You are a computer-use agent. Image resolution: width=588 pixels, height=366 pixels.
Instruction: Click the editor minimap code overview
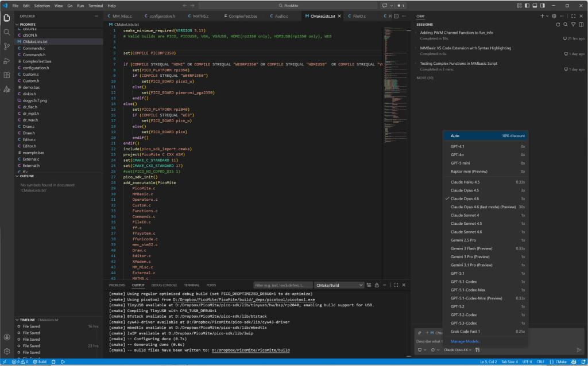pyautogui.click(x=394, y=86)
